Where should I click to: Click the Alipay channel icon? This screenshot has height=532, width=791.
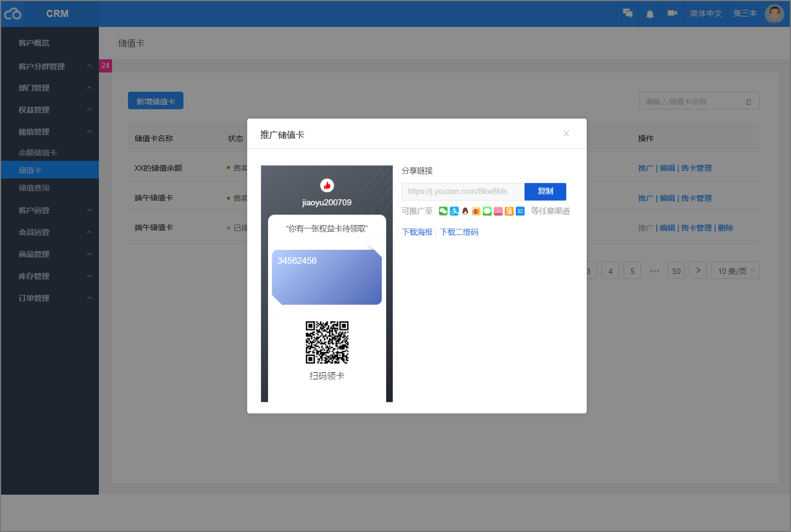pyautogui.click(x=454, y=211)
